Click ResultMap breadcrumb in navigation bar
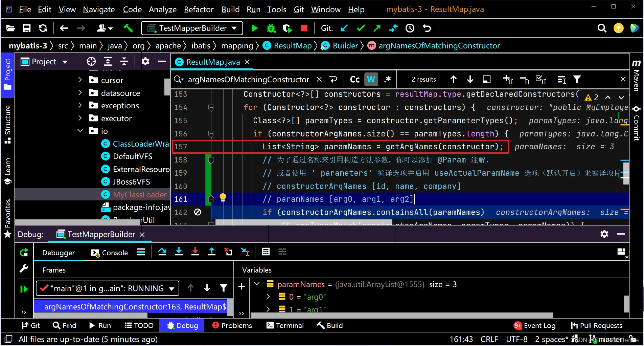This screenshot has width=644, height=346. tap(287, 46)
